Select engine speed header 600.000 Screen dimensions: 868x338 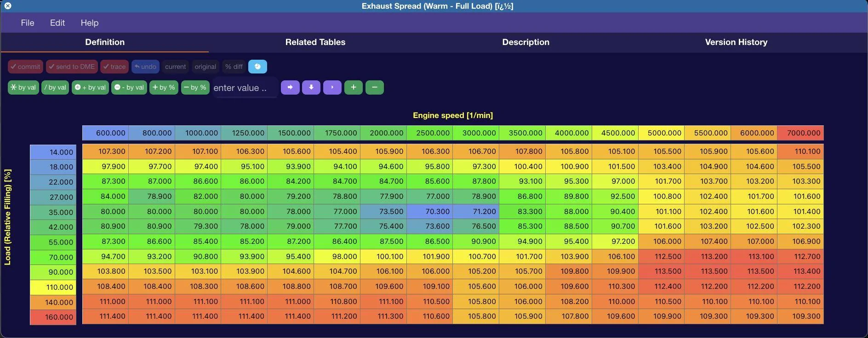pos(106,133)
